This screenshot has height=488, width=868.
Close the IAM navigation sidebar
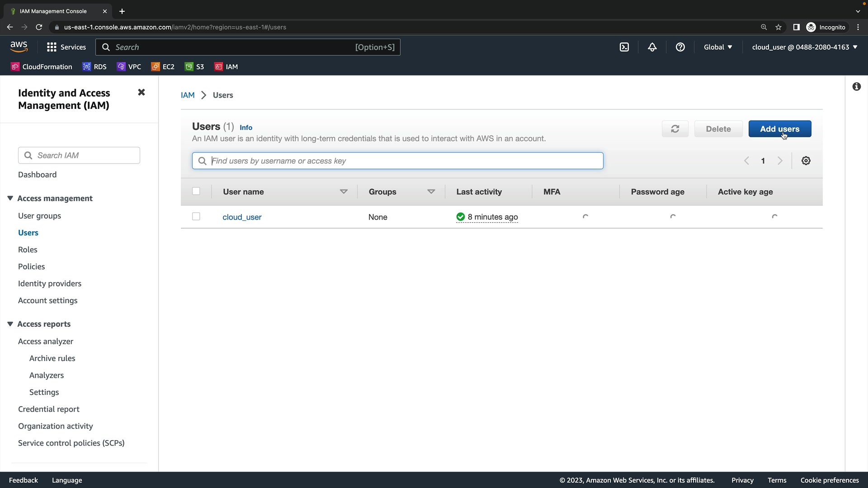[x=142, y=93]
